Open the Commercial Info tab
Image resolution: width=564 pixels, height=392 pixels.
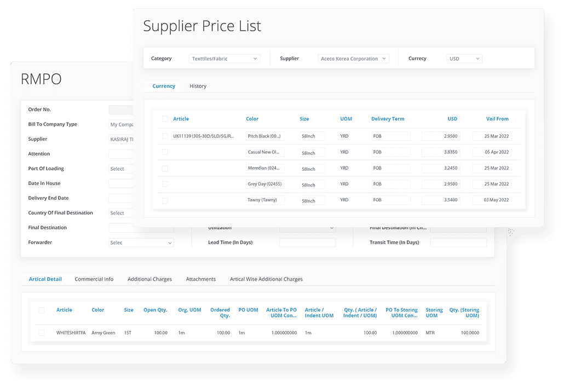coord(94,279)
